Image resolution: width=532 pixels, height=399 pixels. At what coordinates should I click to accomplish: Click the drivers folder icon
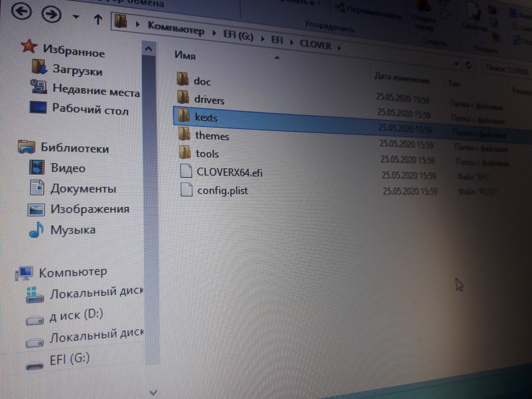pyautogui.click(x=183, y=97)
